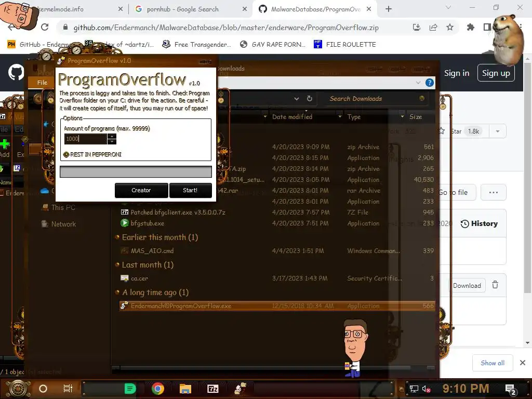This screenshot has width=532, height=399.
Task: Click the blue help icon in Explorer
Action: coord(430,83)
